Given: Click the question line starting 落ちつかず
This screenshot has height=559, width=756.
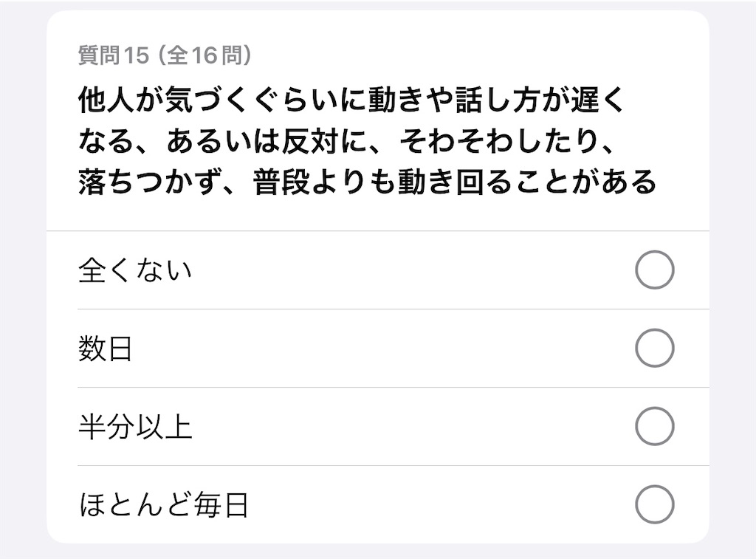Looking at the screenshot, I should [x=367, y=182].
